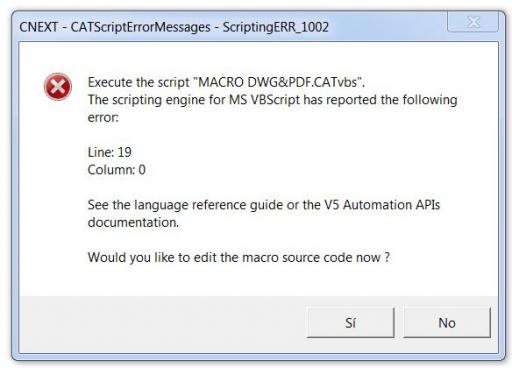Image resolution: width=512 pixels, height=374 pixels.
Task: Click the gray footer left of Sí
Action: coord(163,323)
